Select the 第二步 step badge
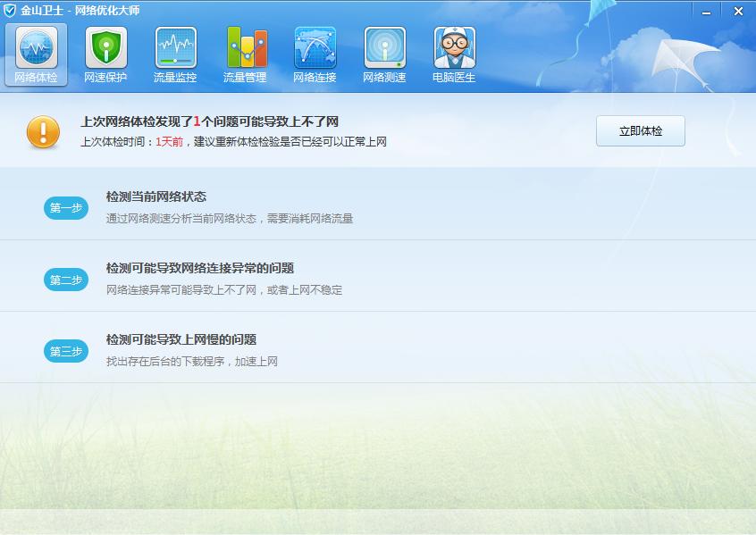Image resolution: width=756 pixels, height=535 pixels. pos(65,277)
